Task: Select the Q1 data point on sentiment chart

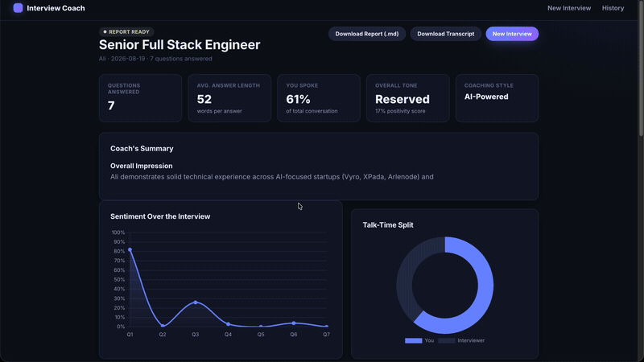Action: (x=130, y=249)
